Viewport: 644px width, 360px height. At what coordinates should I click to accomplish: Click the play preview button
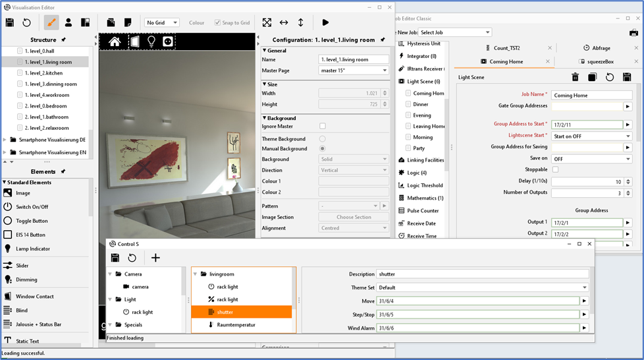[x=325, y=22]
